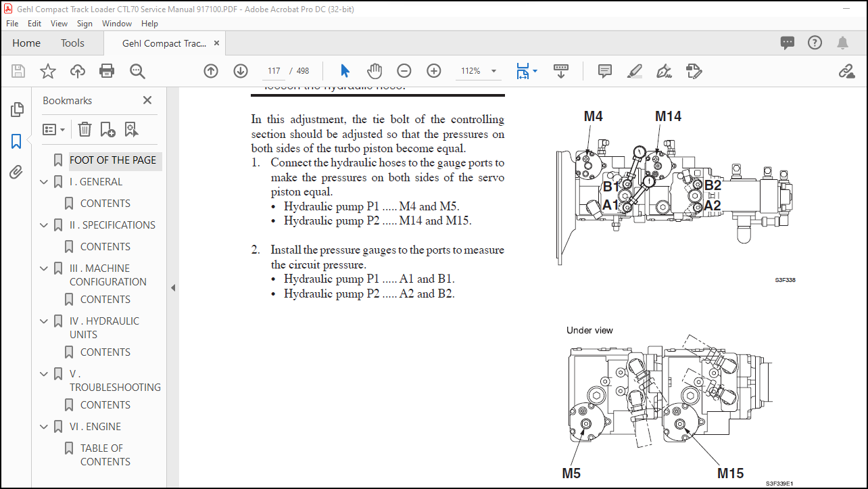Open the fill and sign tool
The width and height of the screenshot is (868, 489).
coord(664,71)
